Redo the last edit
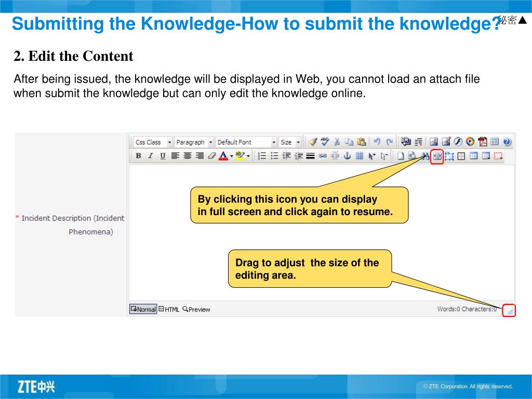The height and width of the screenshot is (399, 532). pyautogui.click(x=390, y=141)
